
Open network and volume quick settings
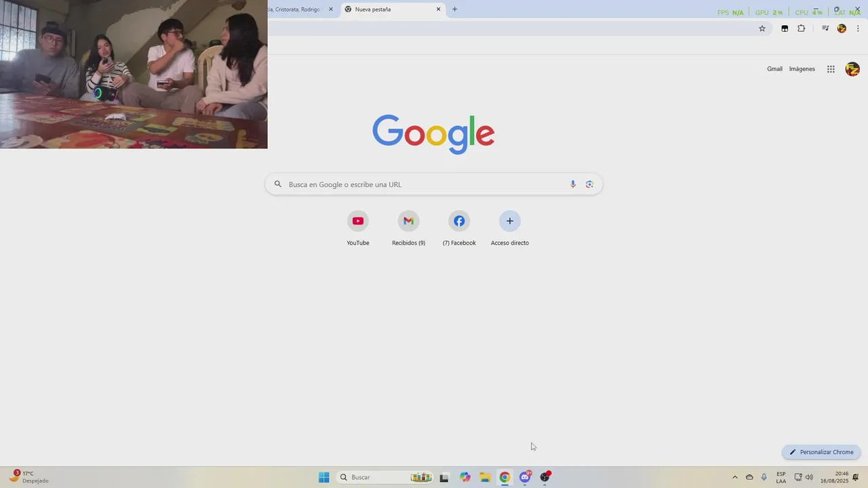(804, 477)
